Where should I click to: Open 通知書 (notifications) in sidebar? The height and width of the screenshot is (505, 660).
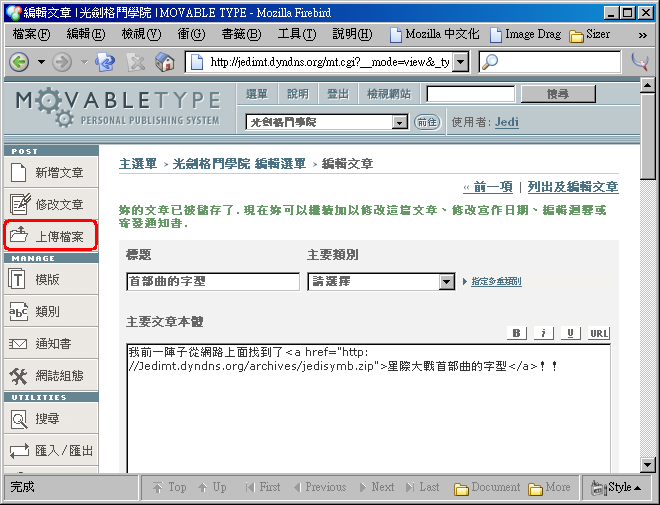(51, 343)
